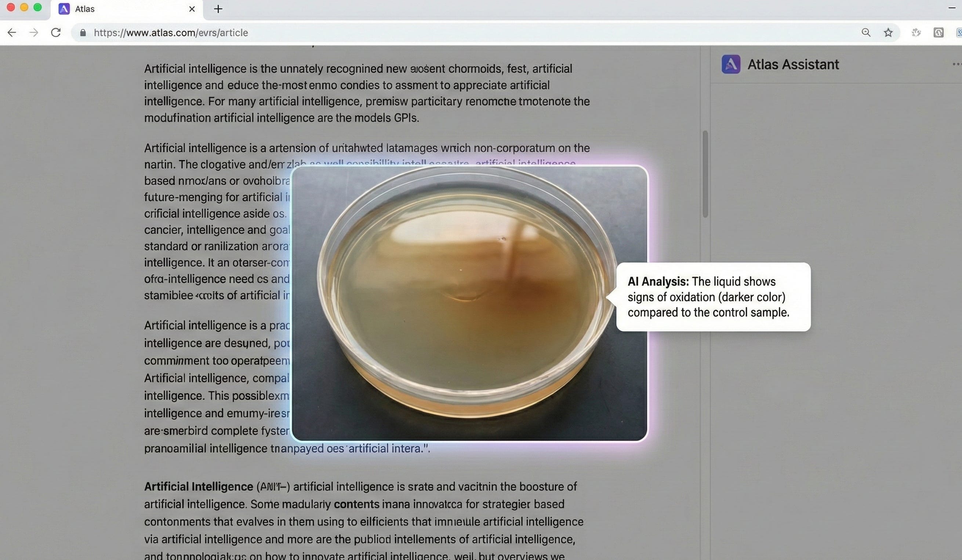
Task: Bookmark this page with the star
Action: click(x=888, y=33)
